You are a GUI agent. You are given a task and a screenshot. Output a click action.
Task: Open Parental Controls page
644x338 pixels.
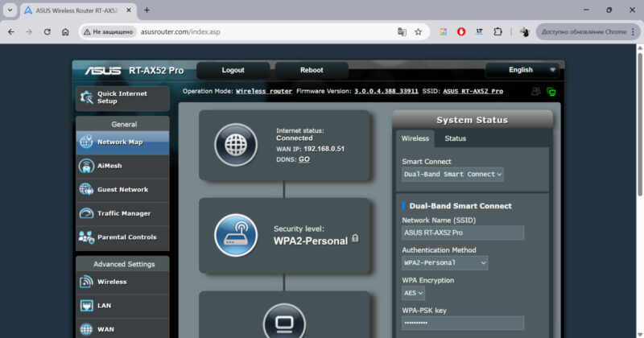point(122,237)
